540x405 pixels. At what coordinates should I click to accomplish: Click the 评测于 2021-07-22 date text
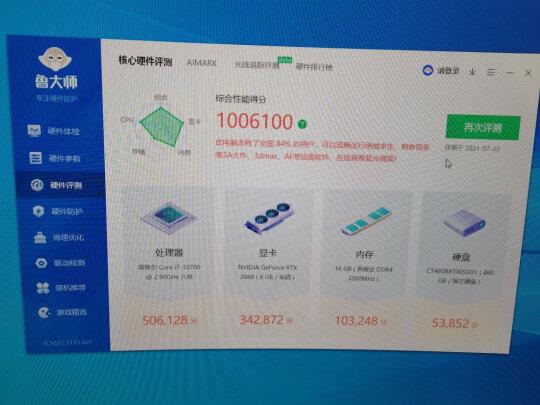tap(471, 148)
